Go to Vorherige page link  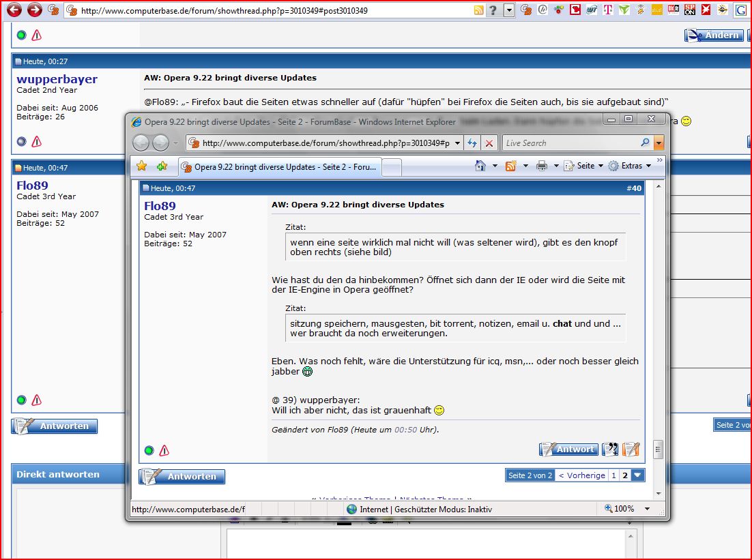582,475
